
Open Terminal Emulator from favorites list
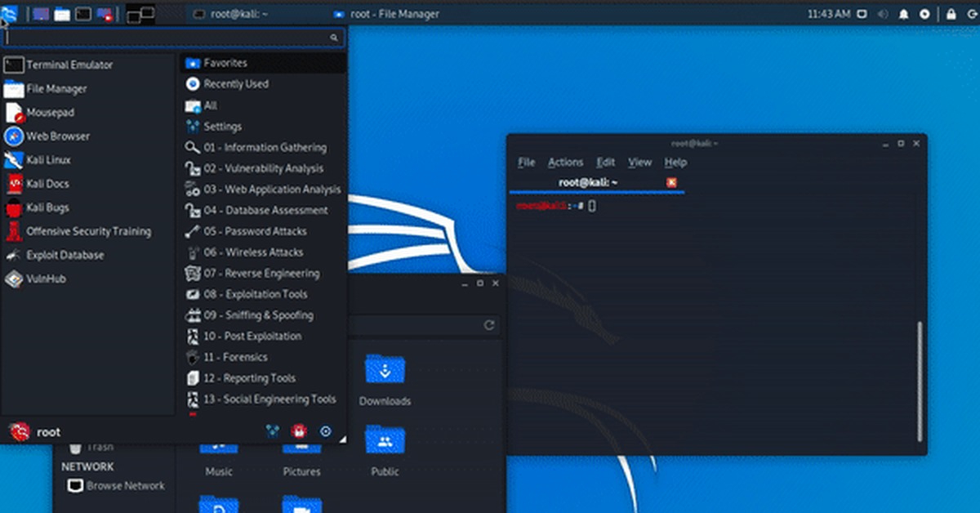[x=69, y=65]
